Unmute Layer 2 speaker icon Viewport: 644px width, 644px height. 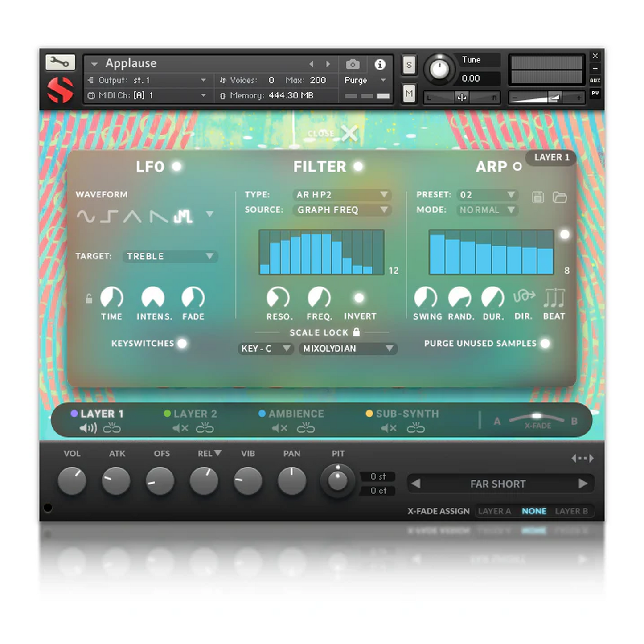[x=180, y=428]
